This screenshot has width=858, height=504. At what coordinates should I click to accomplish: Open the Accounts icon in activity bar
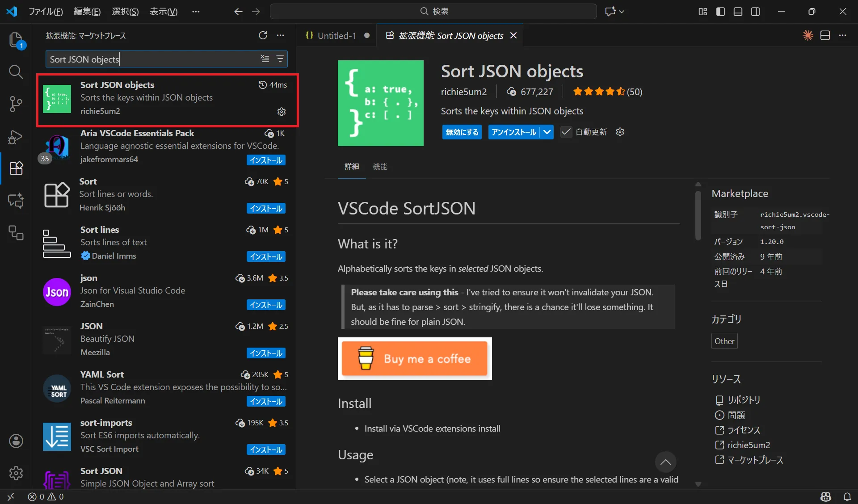point(16,441)
